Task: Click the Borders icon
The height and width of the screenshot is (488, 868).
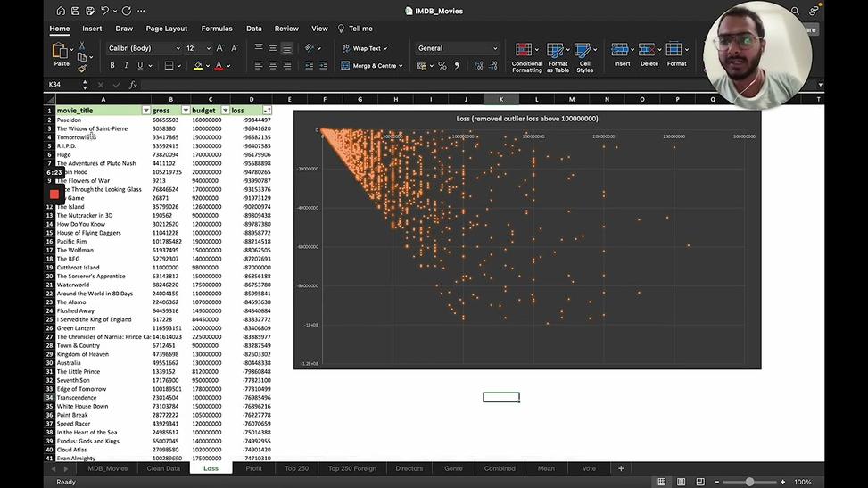Action: 169,65
